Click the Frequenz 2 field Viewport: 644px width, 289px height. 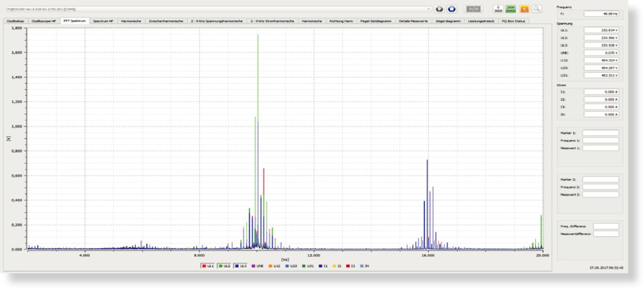tap(601, 187)
